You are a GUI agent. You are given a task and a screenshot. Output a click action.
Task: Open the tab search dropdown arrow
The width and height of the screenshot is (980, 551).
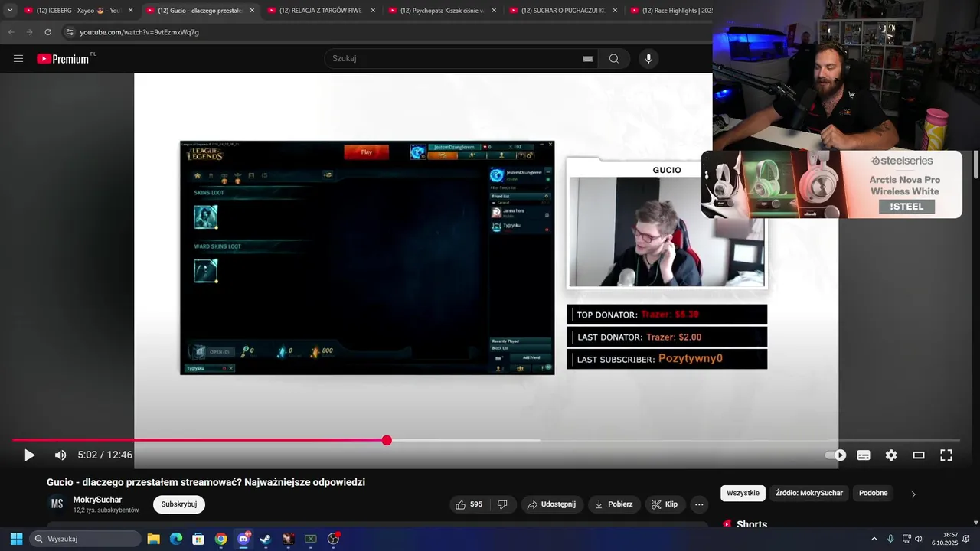[x=10, y=11]
